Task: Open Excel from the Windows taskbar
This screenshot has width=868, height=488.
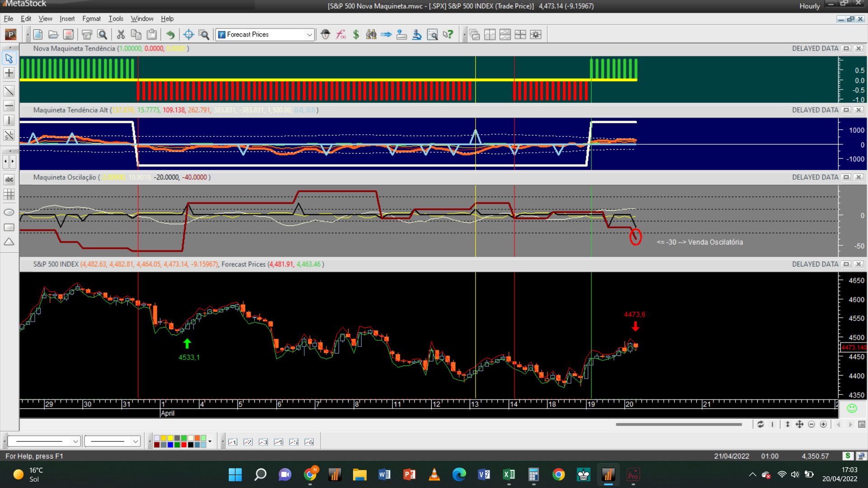Action: click(509, 474)
